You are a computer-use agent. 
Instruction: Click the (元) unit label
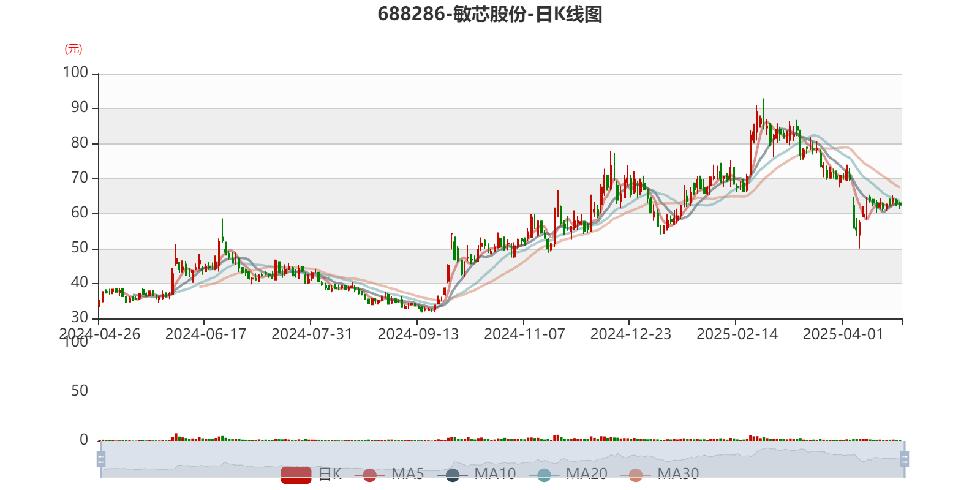[x=73, y=49]
